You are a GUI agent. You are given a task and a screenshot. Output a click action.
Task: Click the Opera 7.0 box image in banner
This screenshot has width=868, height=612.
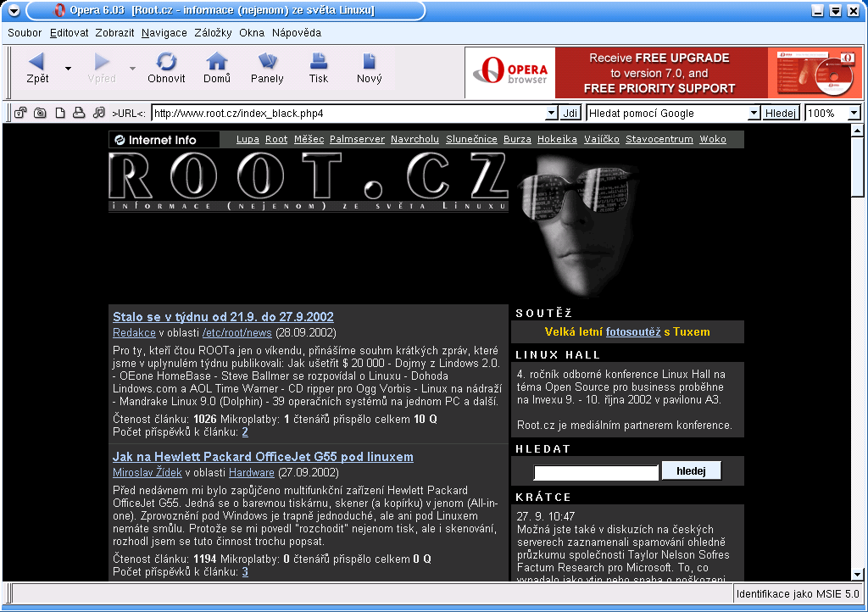click(815, 73)
